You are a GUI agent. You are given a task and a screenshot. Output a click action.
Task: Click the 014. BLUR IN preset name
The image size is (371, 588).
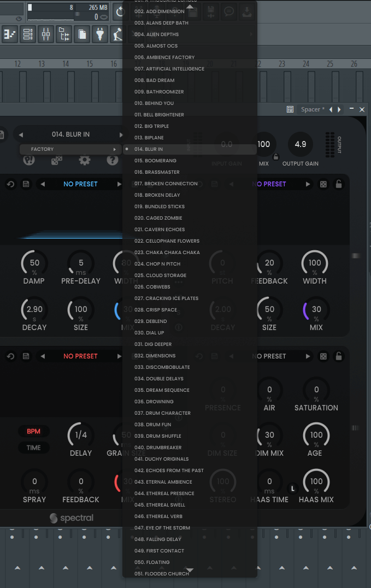tap(70, 134)
